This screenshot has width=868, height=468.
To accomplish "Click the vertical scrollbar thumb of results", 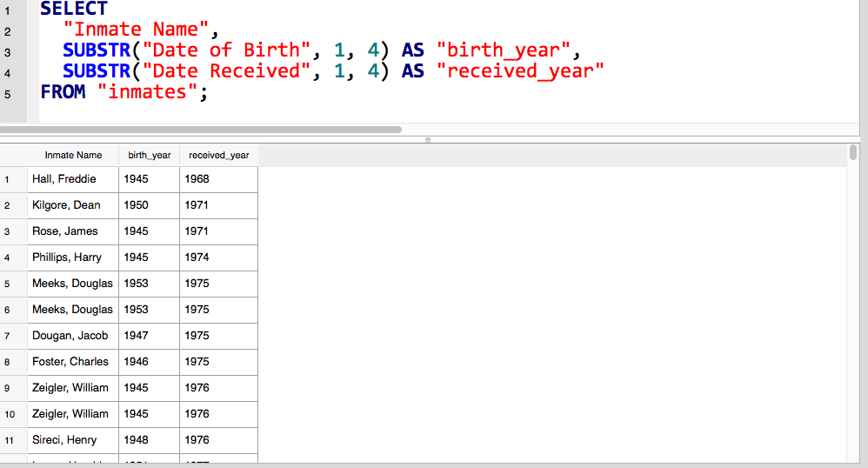I will pyautogui.click(x=853, y=152).
